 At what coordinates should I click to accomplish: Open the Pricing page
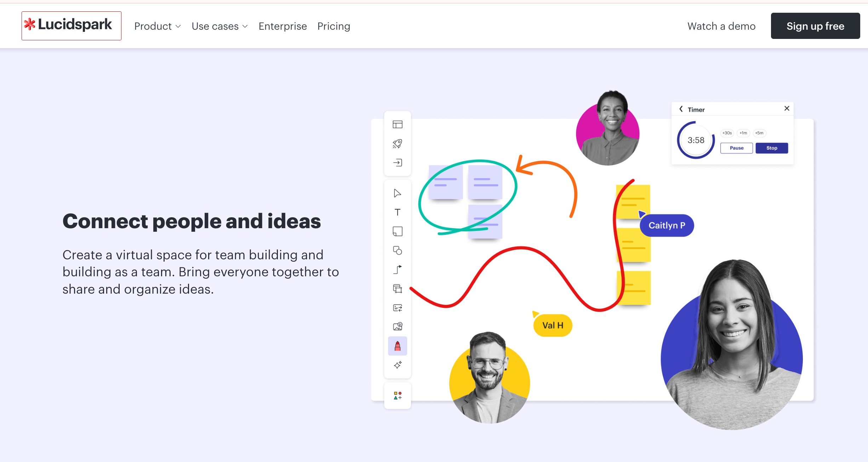333,26
